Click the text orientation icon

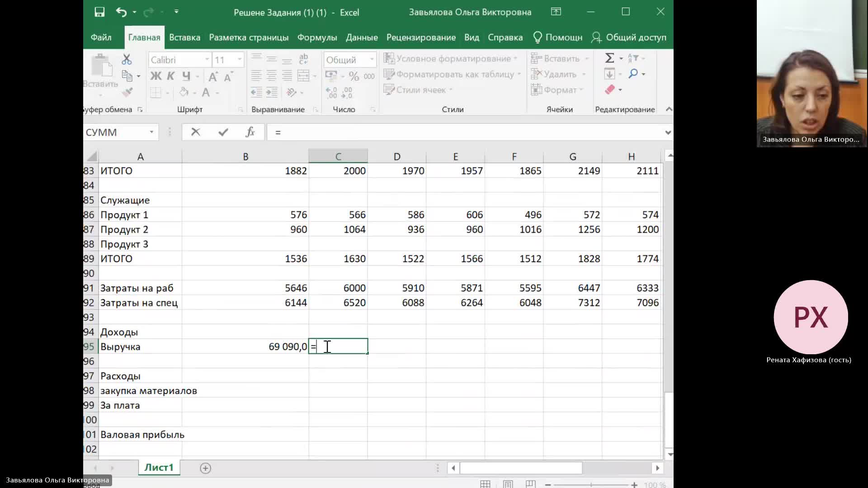pyautogui.click(x=292, y=92)
